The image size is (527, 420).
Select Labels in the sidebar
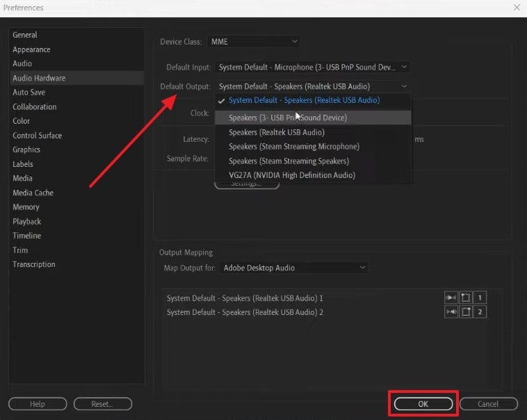pyautogui.click(x=77, y=164)
